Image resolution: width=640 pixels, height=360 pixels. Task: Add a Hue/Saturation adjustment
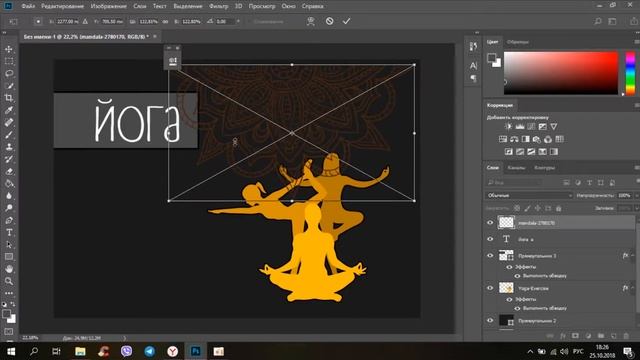(503, 139)
